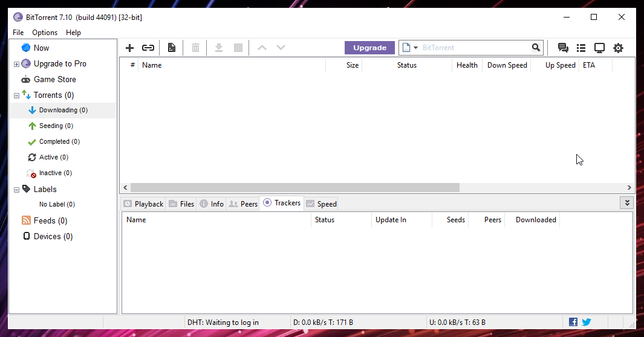The width and height of the screenshot is (644, 337).
Task: Collapse the Labels tree node
Action: click(16, 190)
